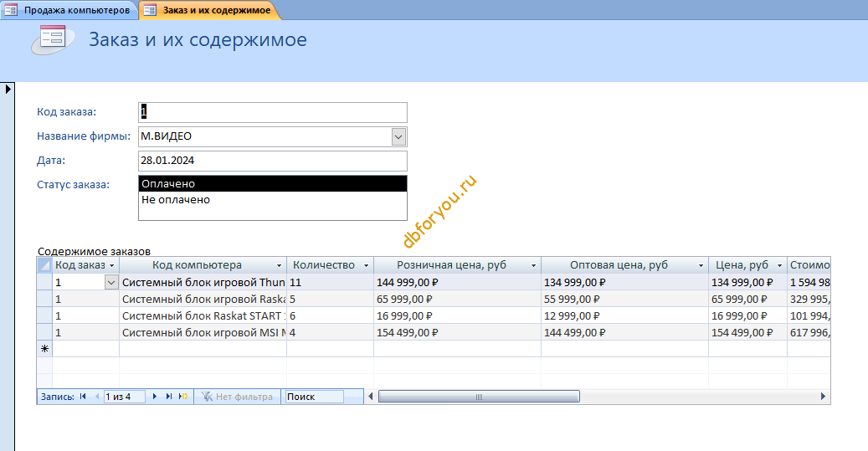Screen dimensions: 868x451
Task: Expand the Код заказа cell dropdown in first row
Action: (111, 282)
